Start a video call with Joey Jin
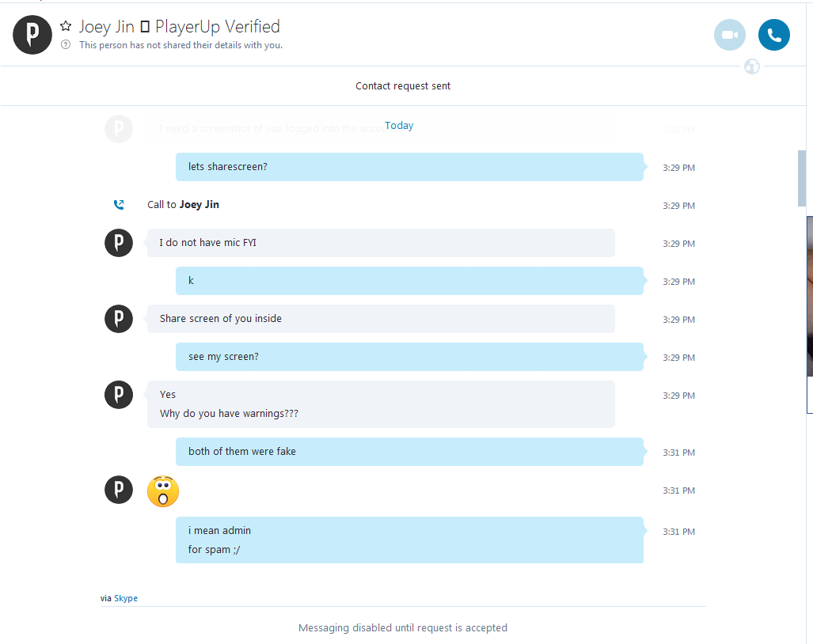 (730, 35)
